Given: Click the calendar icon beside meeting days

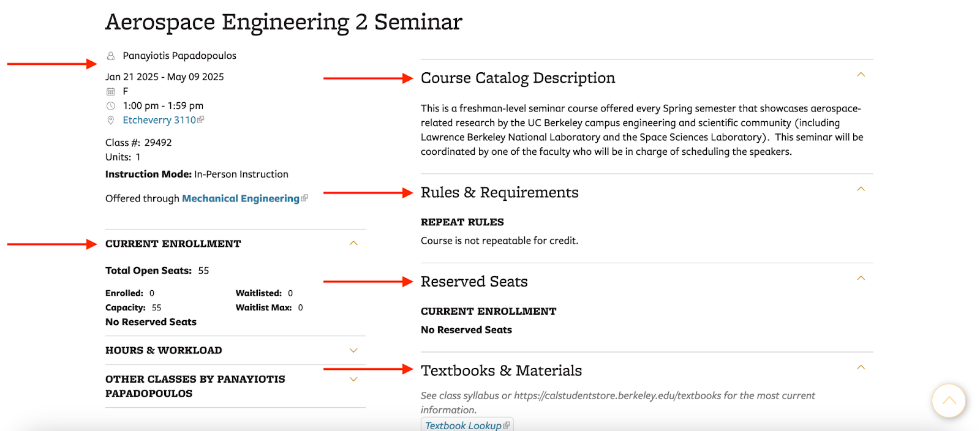Looking at the screenshot, I should point(110,91).
